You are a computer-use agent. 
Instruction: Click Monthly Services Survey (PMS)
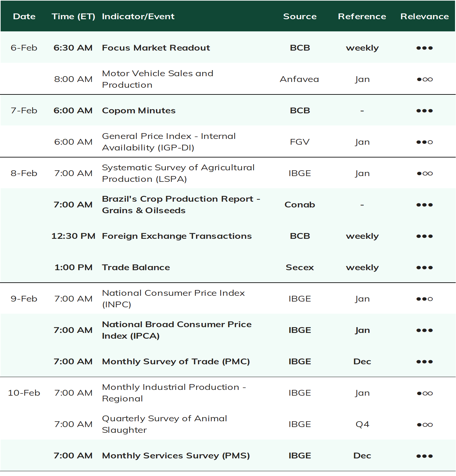pyautogui.click(x=176, y=456)
